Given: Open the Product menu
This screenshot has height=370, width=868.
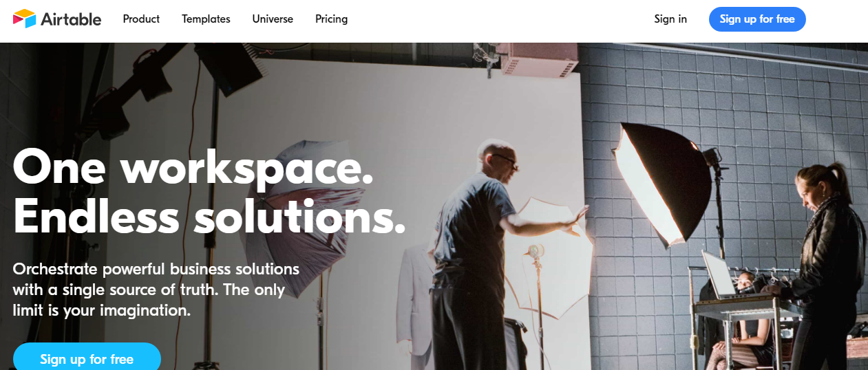Looking at the screenshot, I should coord(141,19).
